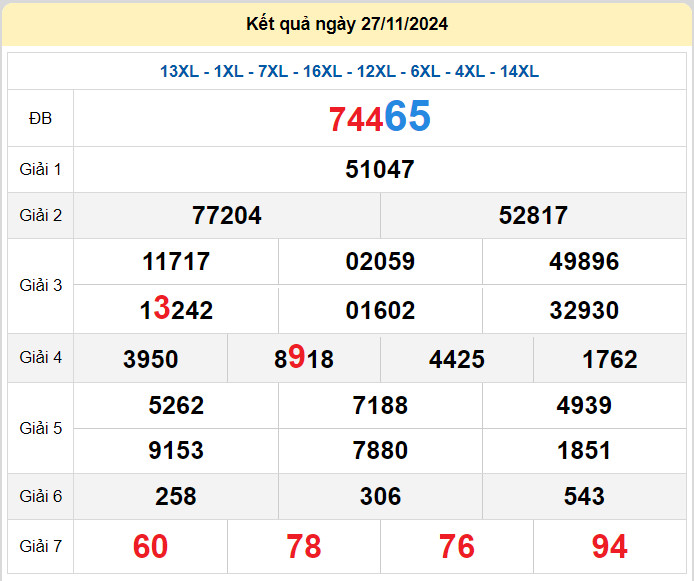Click the 'Giải 7' row label
This screenshot has height=581, width=694.
coord(40,546)
